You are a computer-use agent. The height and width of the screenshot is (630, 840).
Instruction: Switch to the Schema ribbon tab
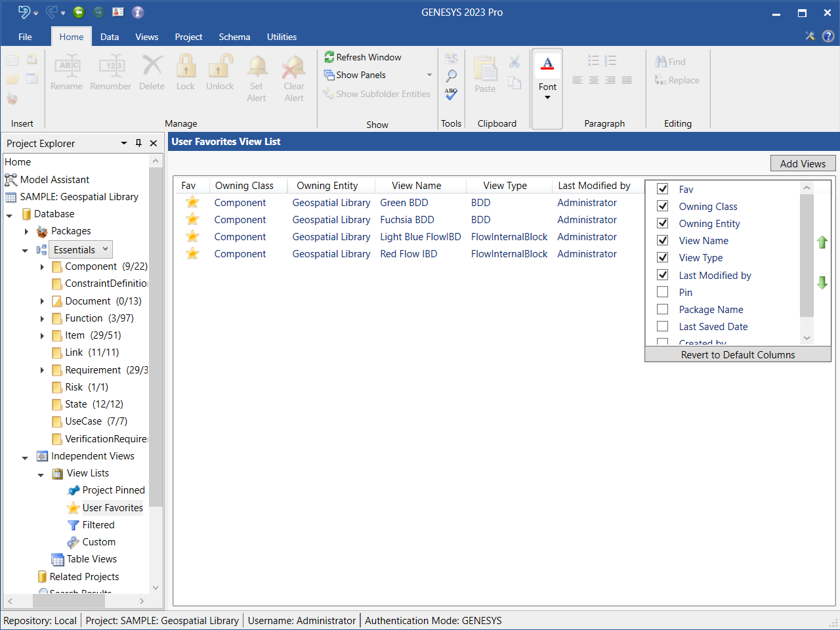click(x=234, y=37)
